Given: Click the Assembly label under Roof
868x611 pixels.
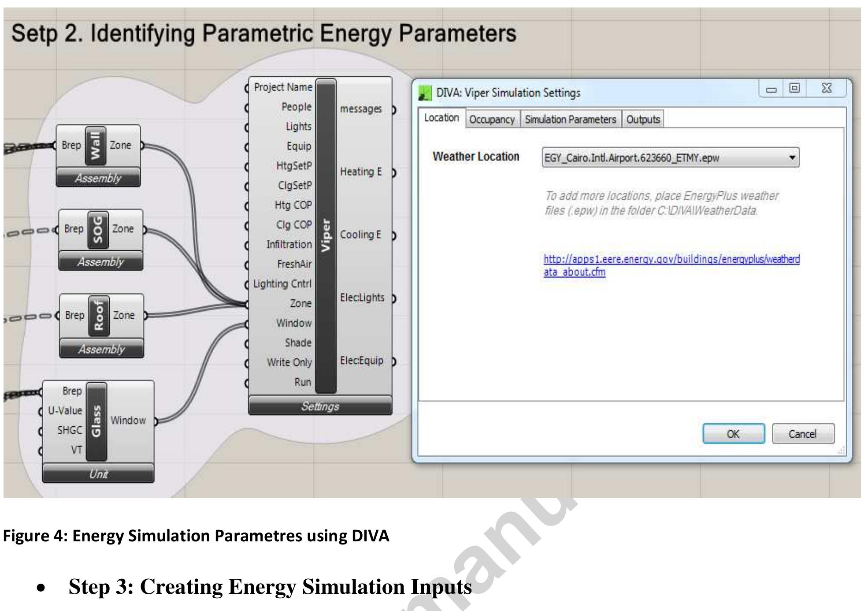Looking at the screenshot, I should click(101, 349).
